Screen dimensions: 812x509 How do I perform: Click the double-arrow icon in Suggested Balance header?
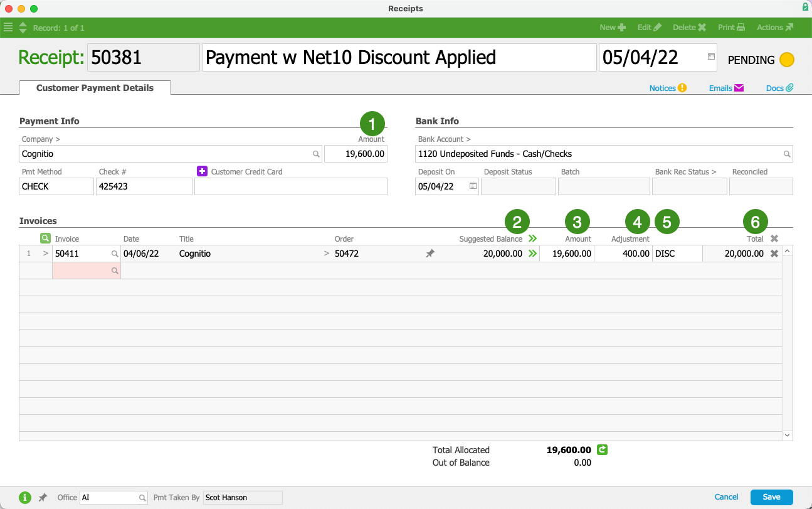533,238
